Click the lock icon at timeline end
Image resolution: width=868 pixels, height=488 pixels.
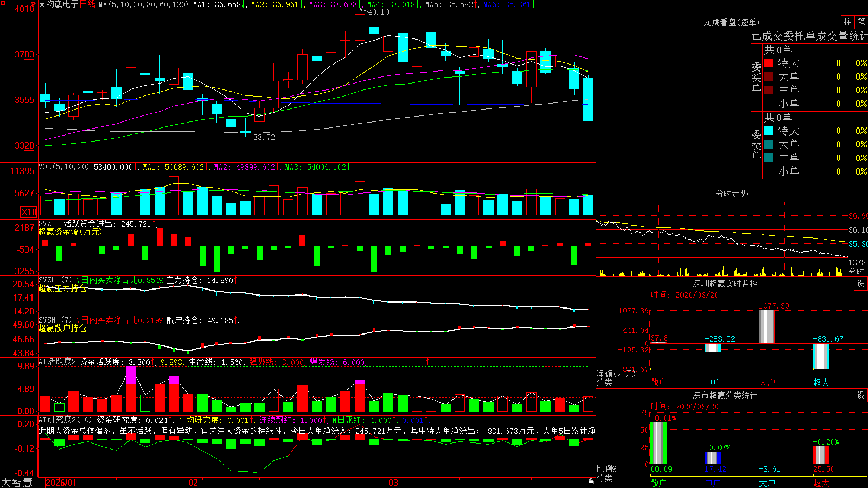(x=591, y=481)
